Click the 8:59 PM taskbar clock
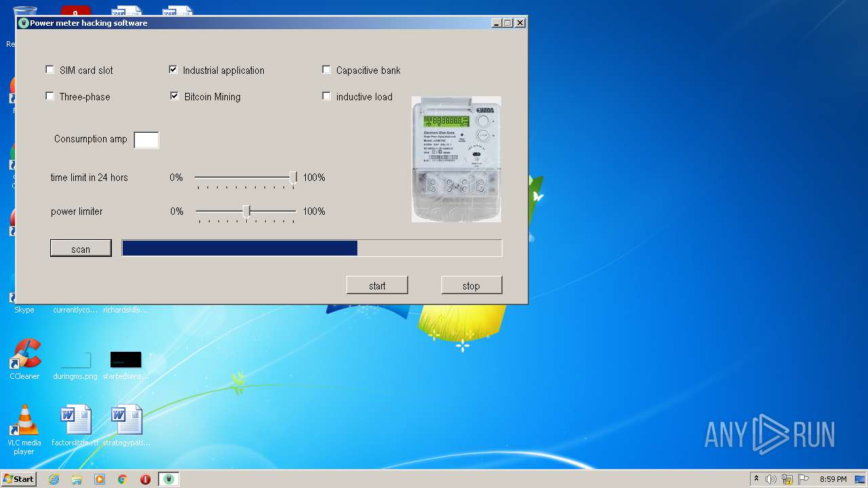Viewport: 868px width, 488px height. coord(833,479)
